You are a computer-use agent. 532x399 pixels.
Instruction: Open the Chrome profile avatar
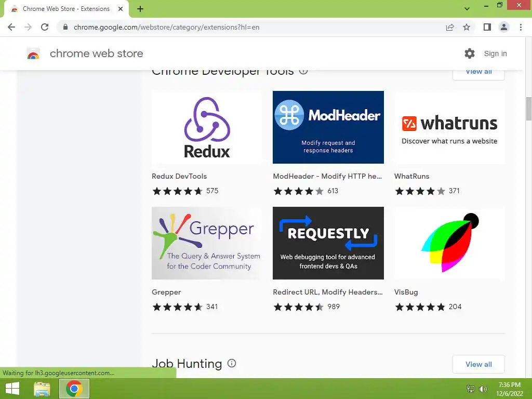point(504,27)
